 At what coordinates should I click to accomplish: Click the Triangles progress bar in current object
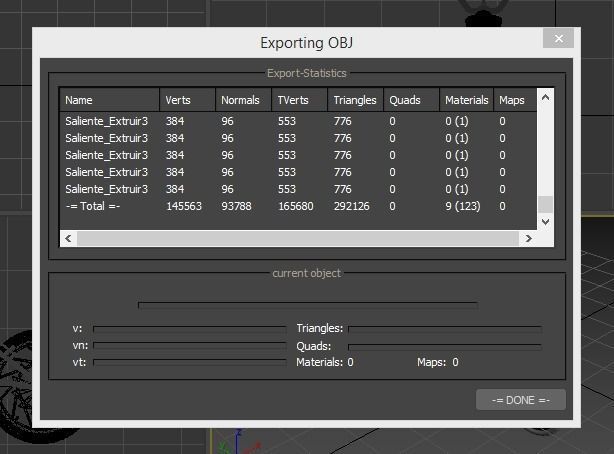[445, 329]
